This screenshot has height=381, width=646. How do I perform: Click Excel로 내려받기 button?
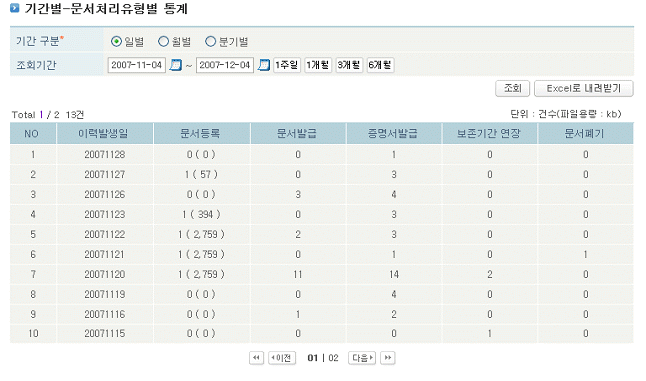(x=584, y=89)
